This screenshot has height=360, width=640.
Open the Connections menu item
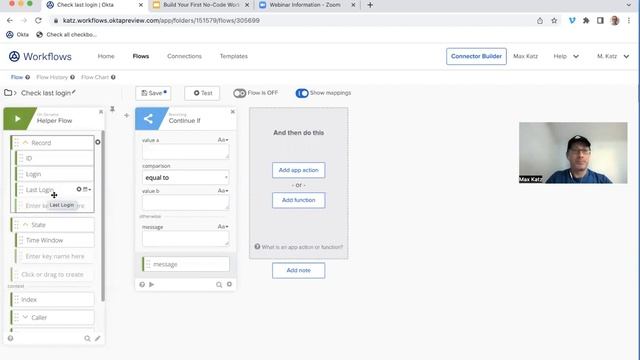coord(184,56)
